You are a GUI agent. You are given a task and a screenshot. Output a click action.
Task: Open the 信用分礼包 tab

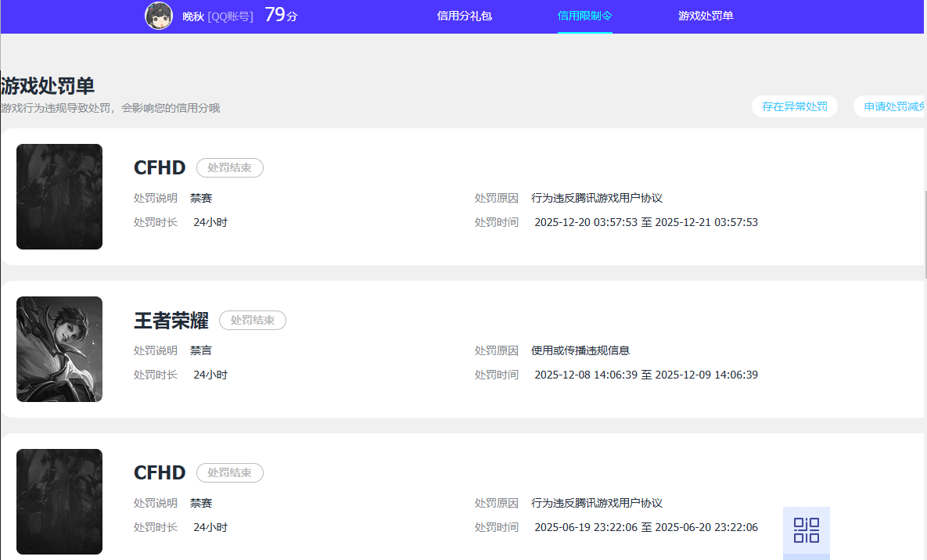click(464, 16)
